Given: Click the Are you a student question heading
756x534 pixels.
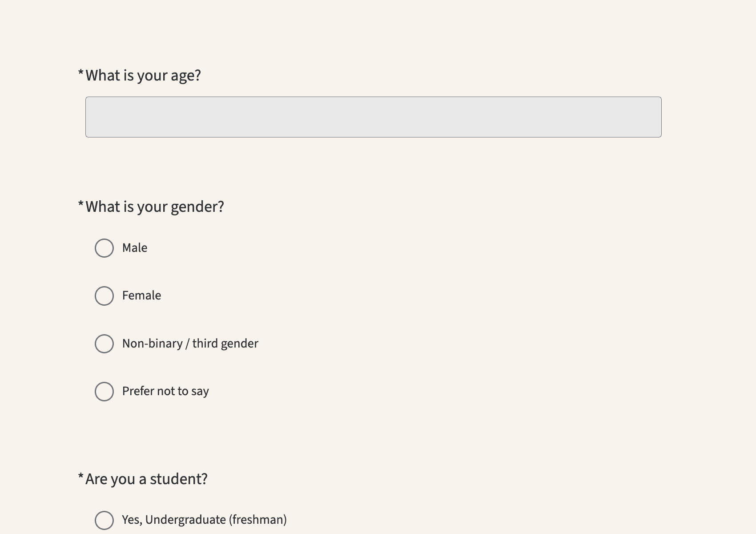Looking at the screenshot, I should click(x=145, y=478).
